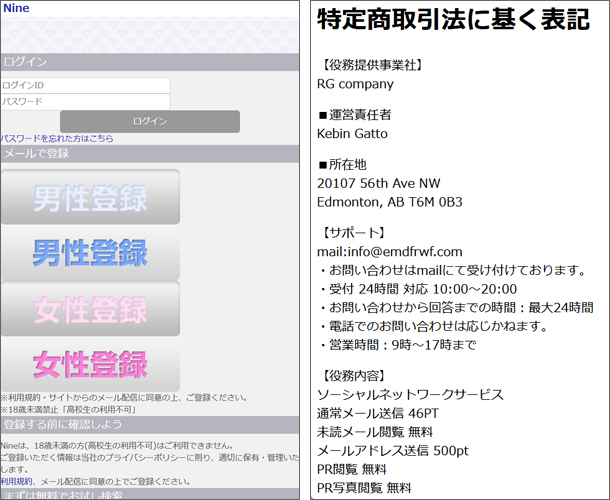The height and width of the screenshot is (500, 610).
Task: Choose the vivid pink 女性登録 button
Action: 90,365
